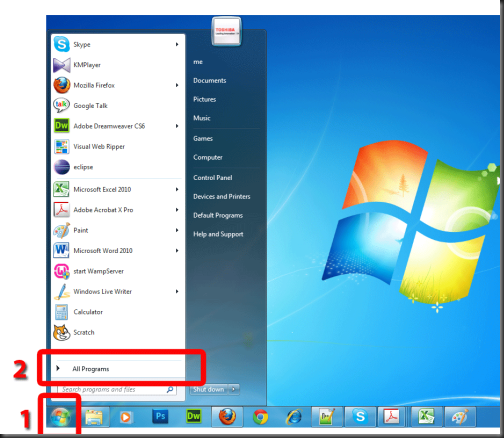Screen dimensions: 504x438
Task: Start Google Talk from its icon
Action: pyautogui.click(x=62, y=106)
